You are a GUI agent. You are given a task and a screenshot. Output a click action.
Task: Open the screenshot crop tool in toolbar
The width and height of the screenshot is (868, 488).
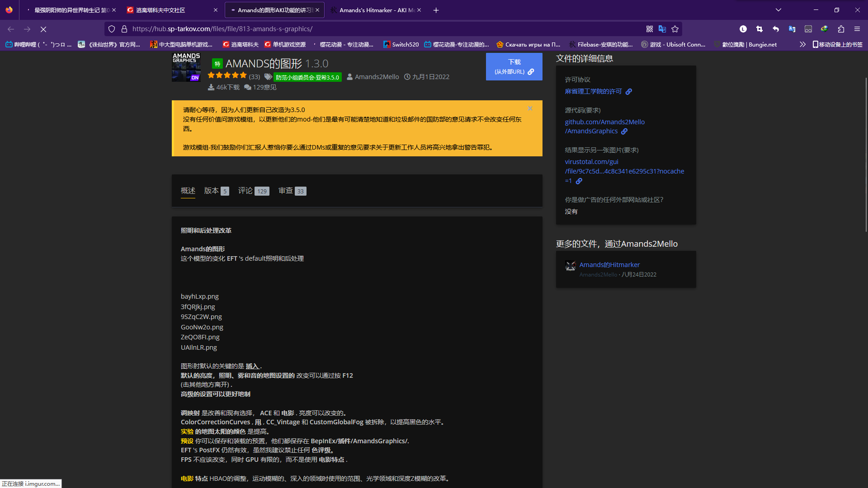tap(759, 28)
